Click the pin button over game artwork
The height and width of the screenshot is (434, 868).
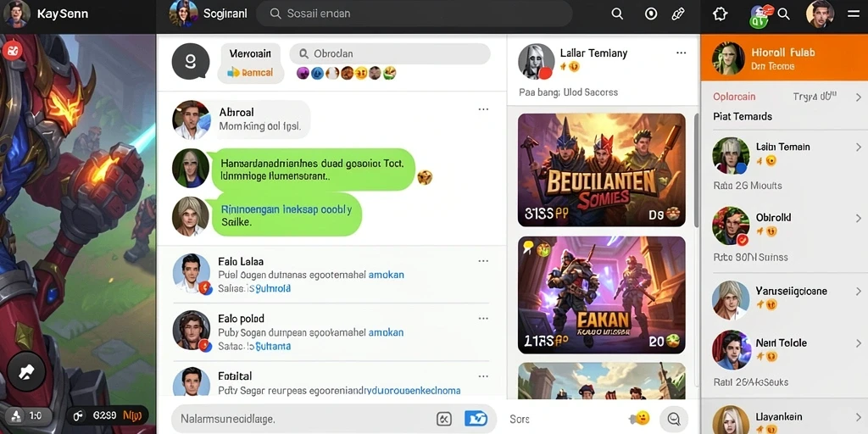tap(26, 371)
